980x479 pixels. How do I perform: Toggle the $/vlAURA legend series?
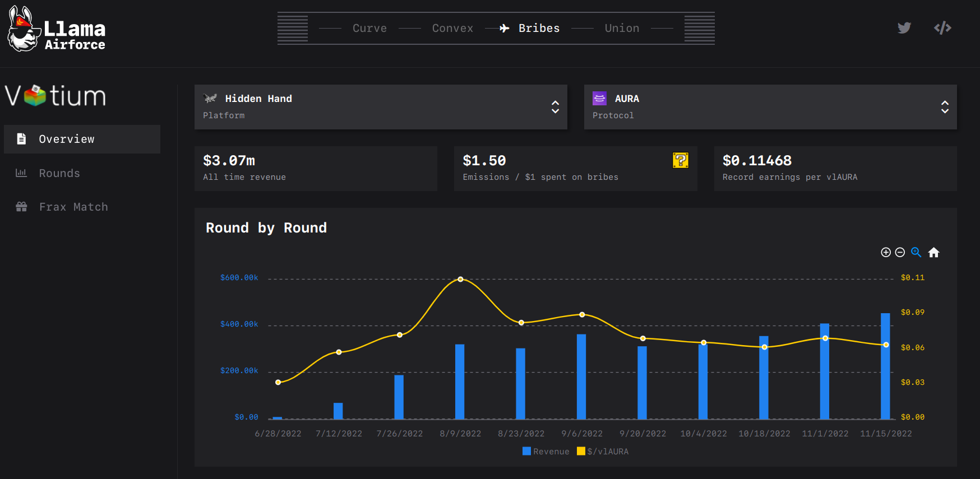coord(603,452)
